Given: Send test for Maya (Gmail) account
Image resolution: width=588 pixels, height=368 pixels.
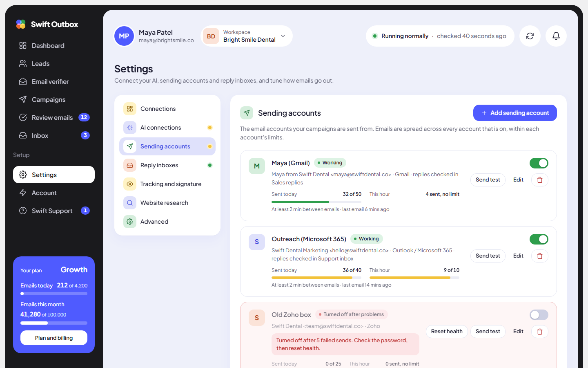Looking at the screenshot, I should pos(488,180).
